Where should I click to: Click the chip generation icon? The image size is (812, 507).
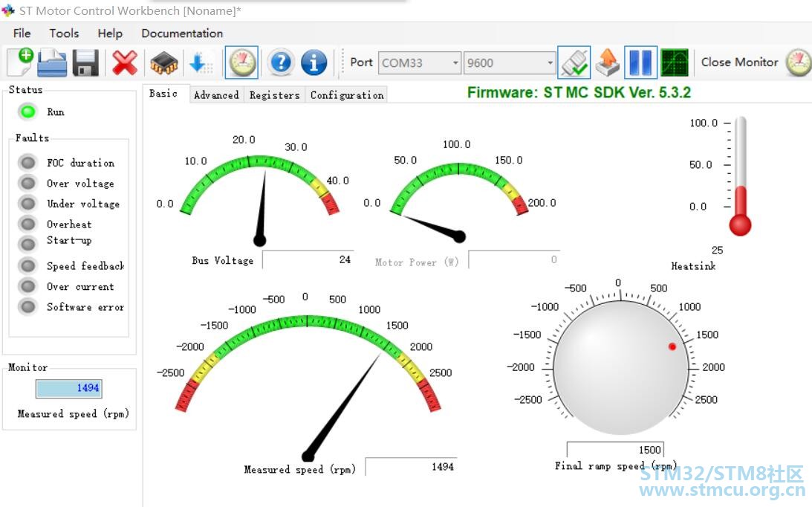(x=164, y=64)
